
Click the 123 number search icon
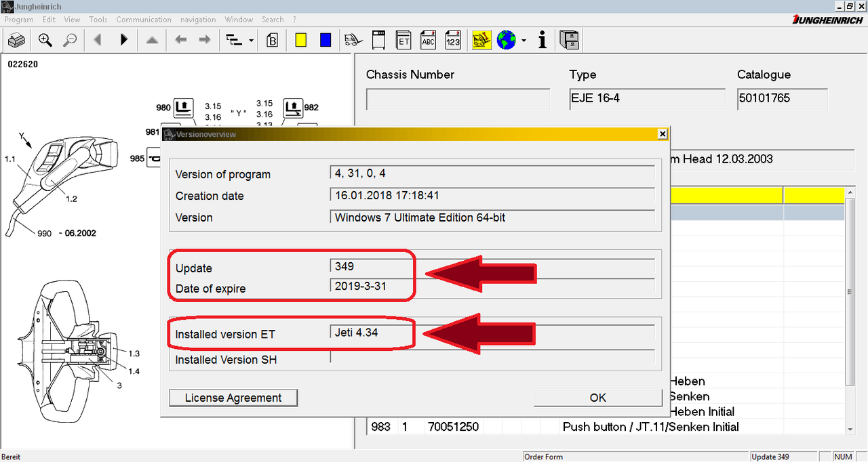click(453, 41)
